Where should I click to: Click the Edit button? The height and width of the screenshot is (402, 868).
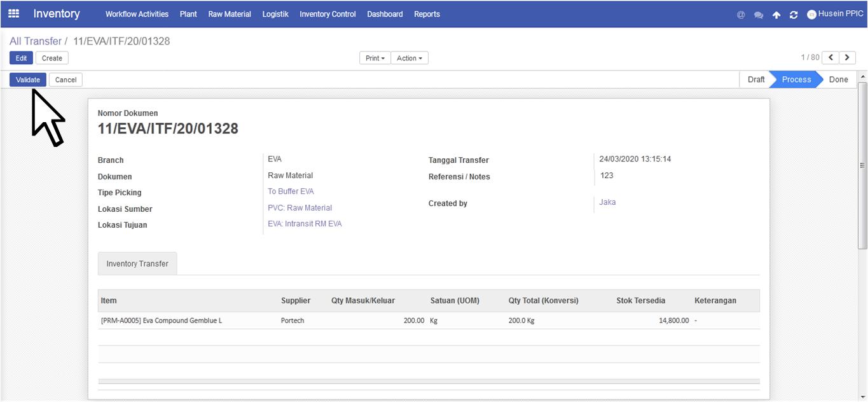[x=21, y=58]
